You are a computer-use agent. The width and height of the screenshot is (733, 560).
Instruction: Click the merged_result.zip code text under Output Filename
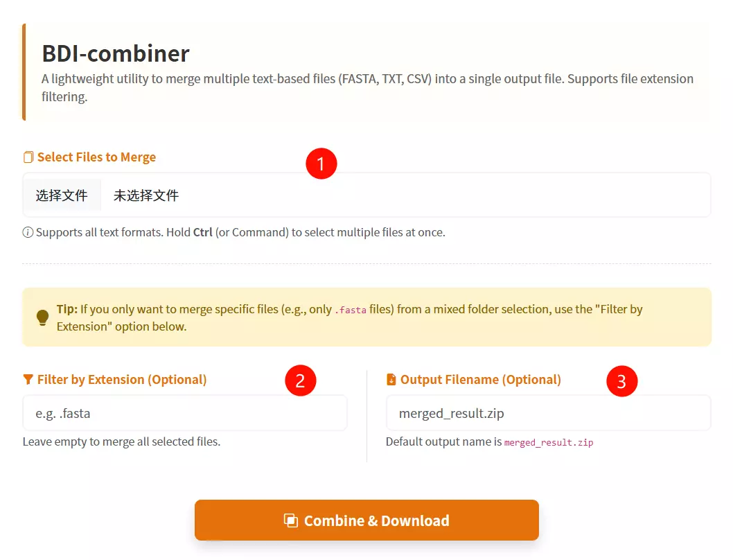tap(549, 442)
